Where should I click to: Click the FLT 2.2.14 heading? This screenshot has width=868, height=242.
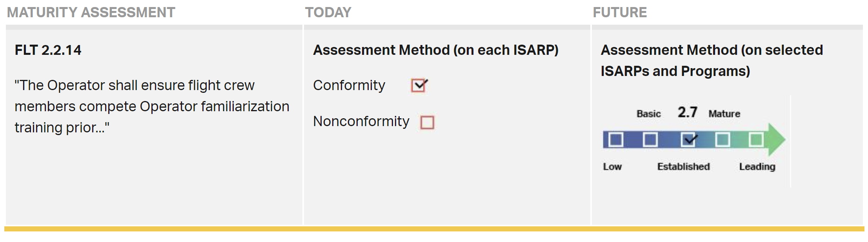tap(48, 50)
